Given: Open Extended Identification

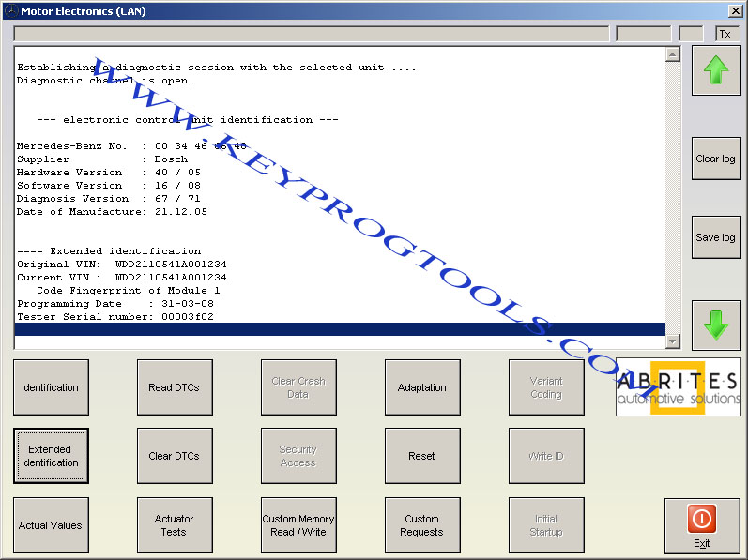Looking at the screenshot, I should point(51,456).
